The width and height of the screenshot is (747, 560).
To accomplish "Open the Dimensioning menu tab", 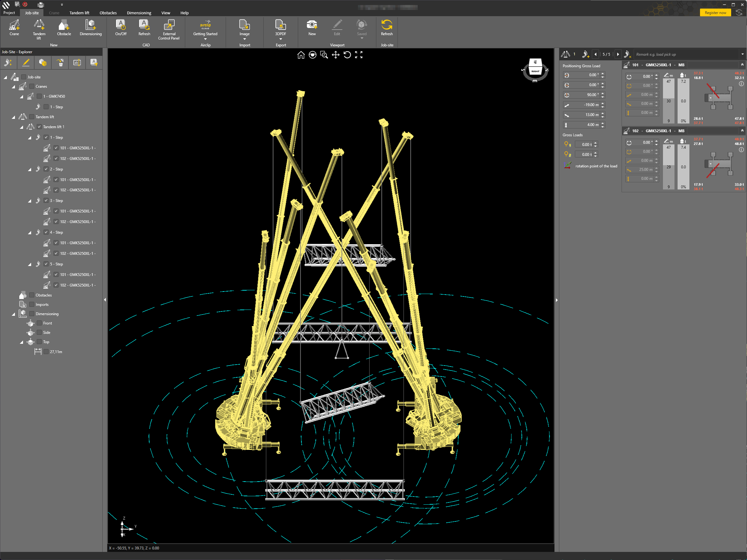I will point(139,13).
